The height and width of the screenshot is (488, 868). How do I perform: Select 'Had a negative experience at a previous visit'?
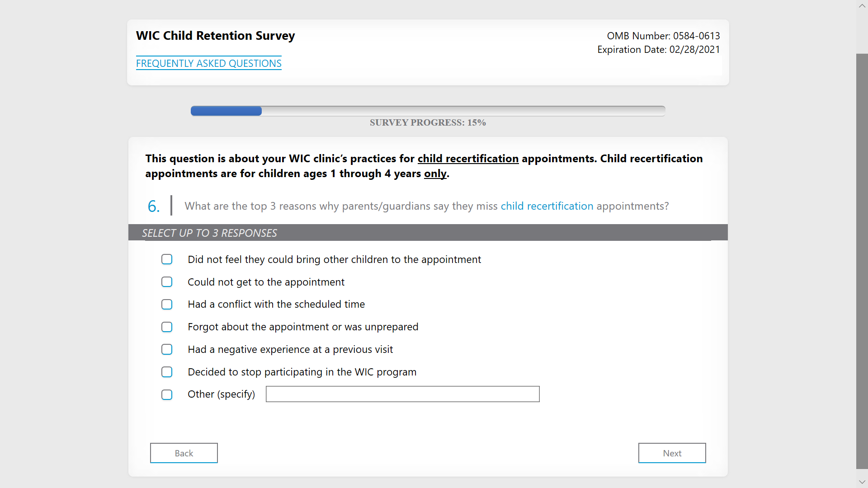[x=167, y=350]
